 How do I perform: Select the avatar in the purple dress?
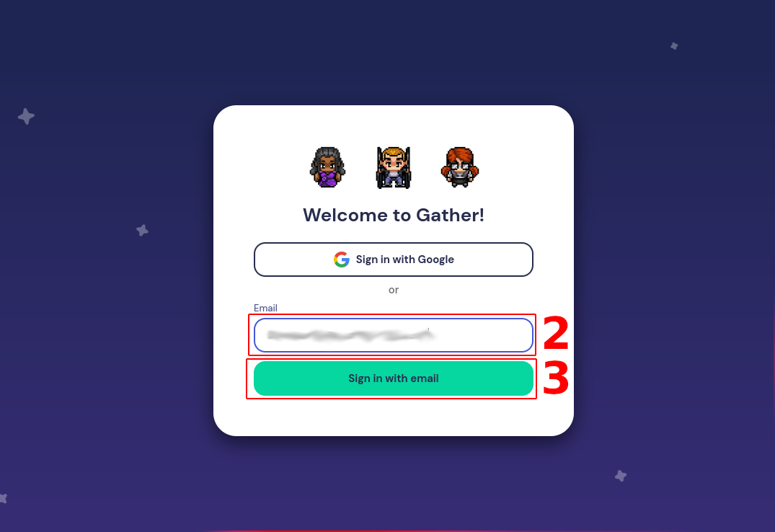[x=327, y=167]
